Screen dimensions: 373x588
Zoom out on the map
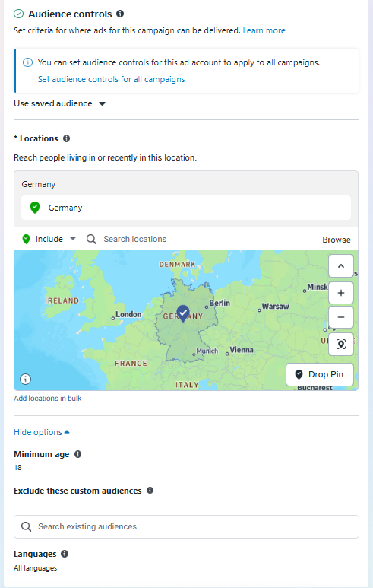click(x=341, y=317)
